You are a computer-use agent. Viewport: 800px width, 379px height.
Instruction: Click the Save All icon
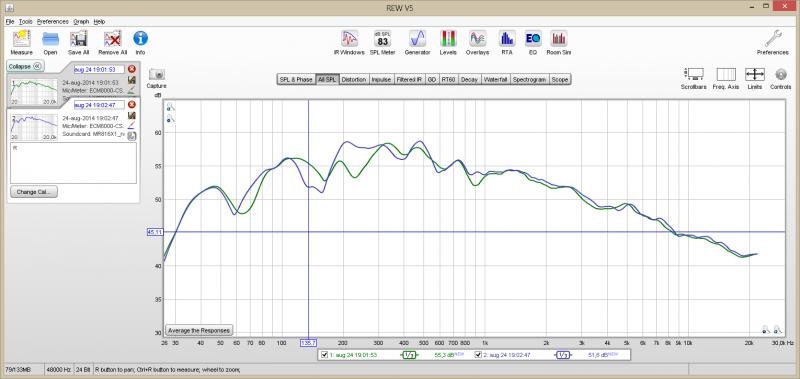pos(79,39)
